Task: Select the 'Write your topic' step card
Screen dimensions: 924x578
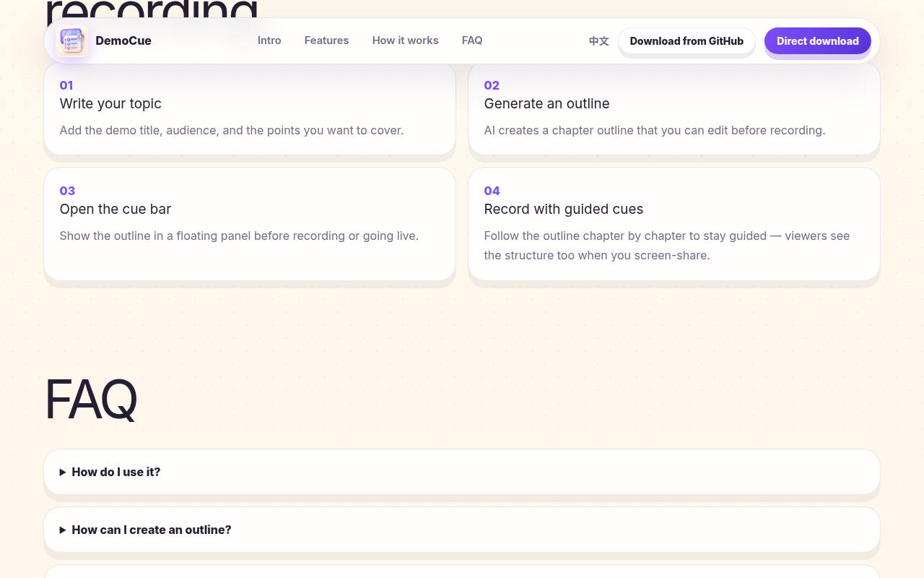Action: click(250, 108)
